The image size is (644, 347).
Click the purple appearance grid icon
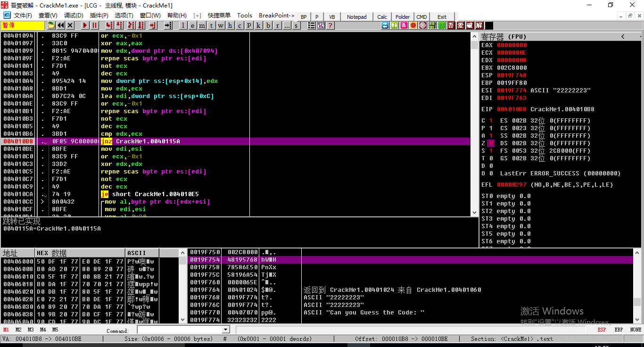coord(321,25)
